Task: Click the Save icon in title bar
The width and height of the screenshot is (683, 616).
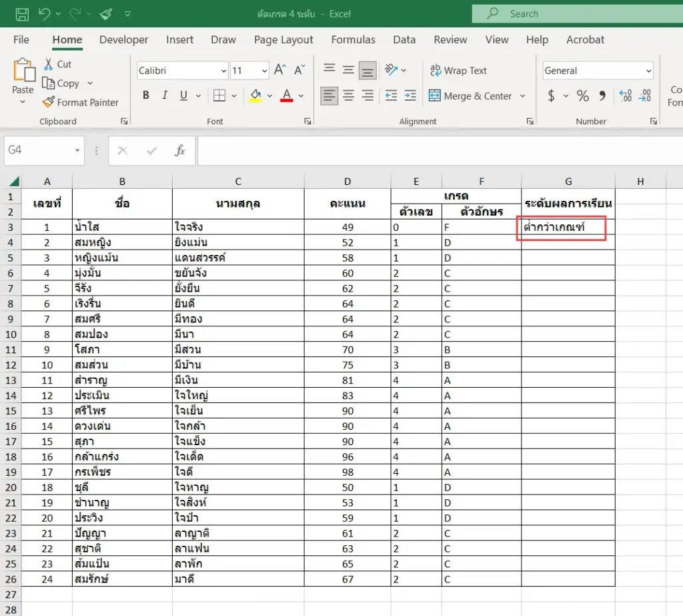Action: click(x=22, y=14)
